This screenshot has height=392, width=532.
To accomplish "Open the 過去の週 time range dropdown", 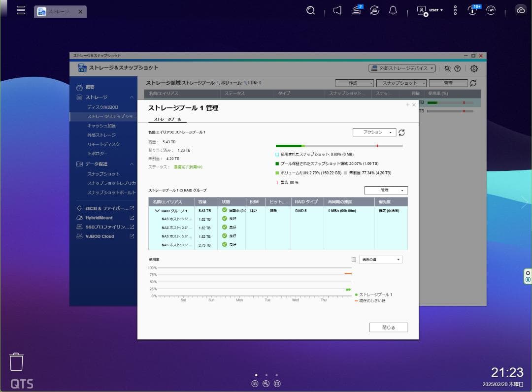I will click(380, 259).
